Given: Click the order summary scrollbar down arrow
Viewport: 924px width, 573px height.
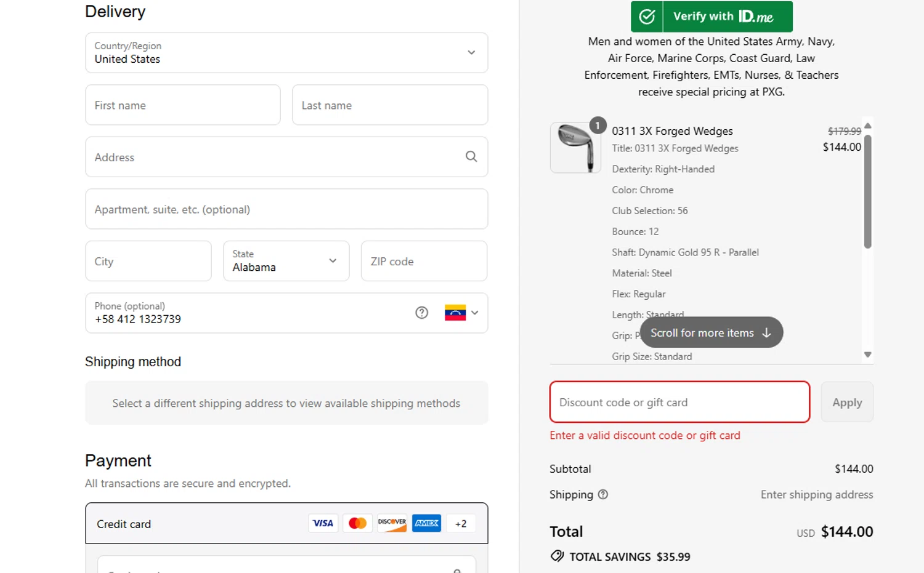Looking at the screenshot, I should coord(867,355).
